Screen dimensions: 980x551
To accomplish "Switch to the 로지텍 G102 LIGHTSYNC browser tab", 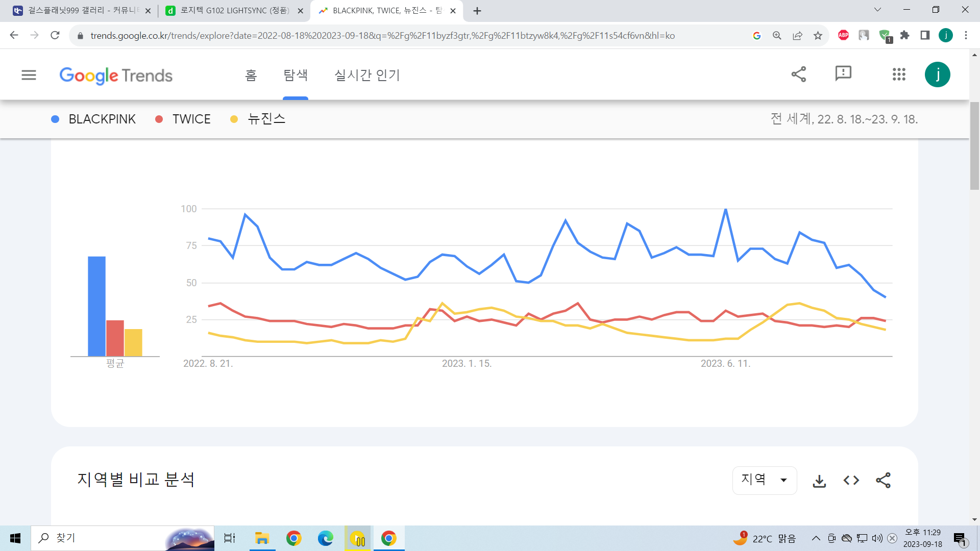I will coord(233,11).
